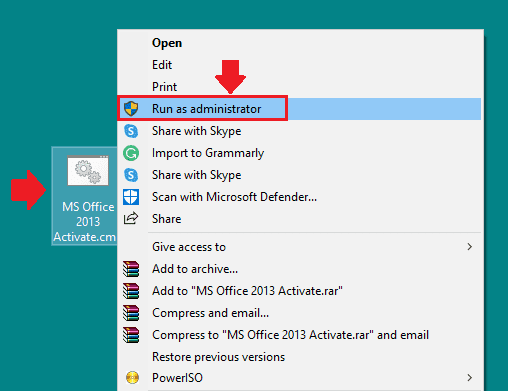
Task: Click the green Grammarly icon
Action: point(131,153)
